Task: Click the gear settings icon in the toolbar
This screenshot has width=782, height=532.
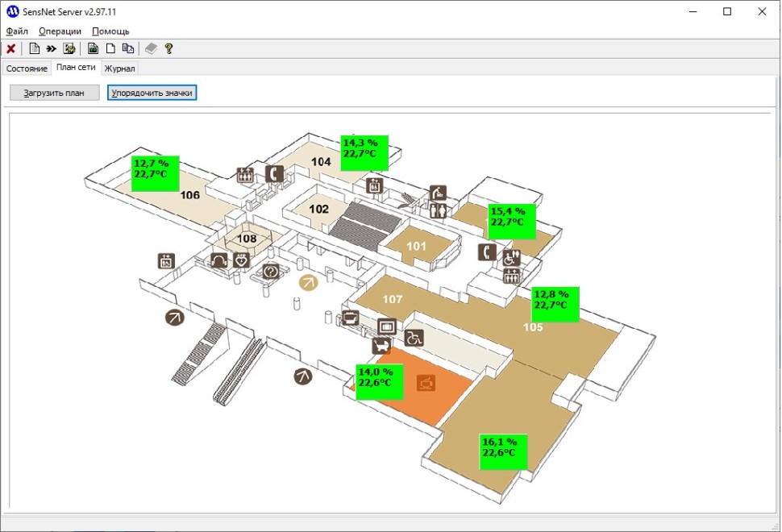Action: [x=69, y=48]
